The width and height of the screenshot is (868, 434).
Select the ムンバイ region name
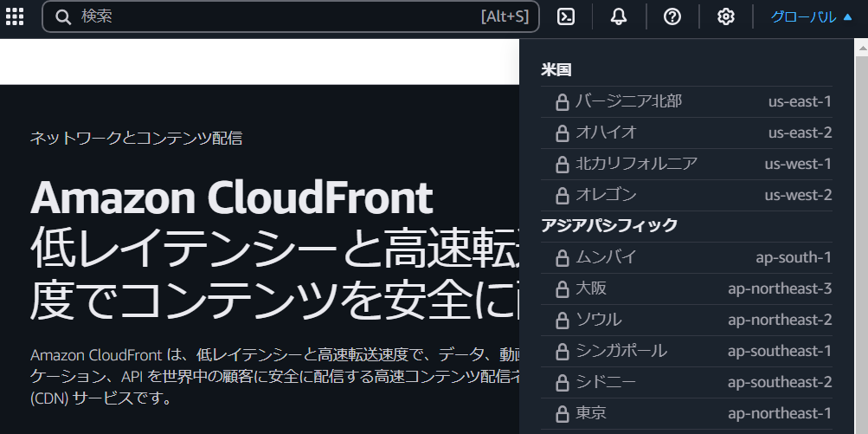(606, 256)
